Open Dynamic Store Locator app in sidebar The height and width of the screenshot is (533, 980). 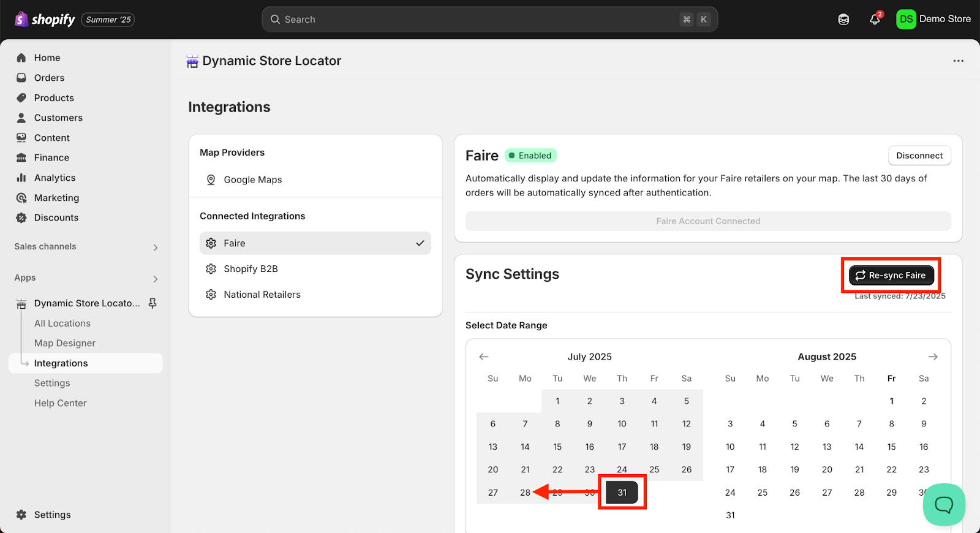click(x=87, y=303)
